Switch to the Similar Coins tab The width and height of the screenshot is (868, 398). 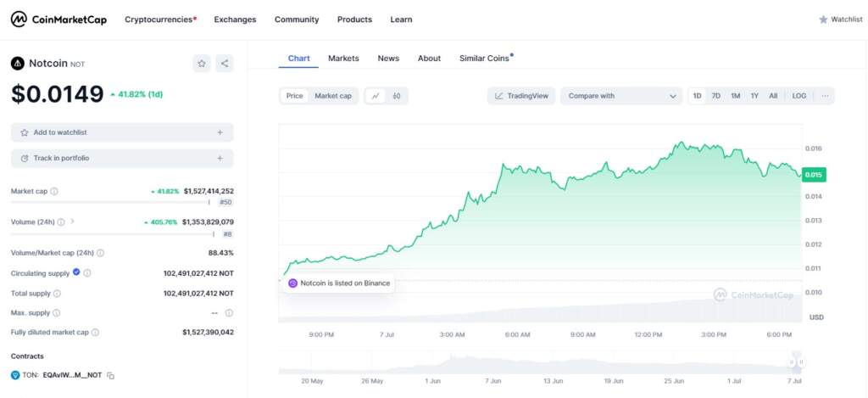(x=484, y=59)
